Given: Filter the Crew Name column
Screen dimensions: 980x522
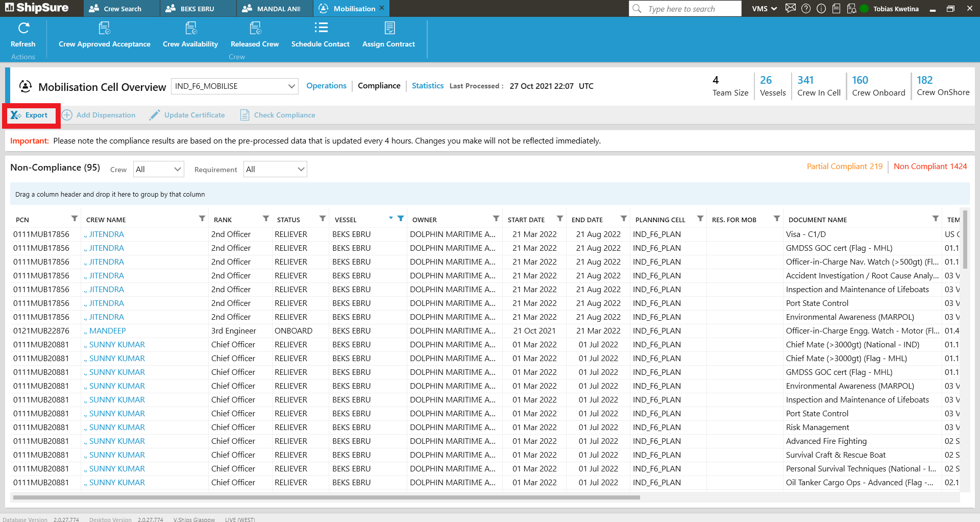Looking at the screenshot, I should click(x=202, y=219).
